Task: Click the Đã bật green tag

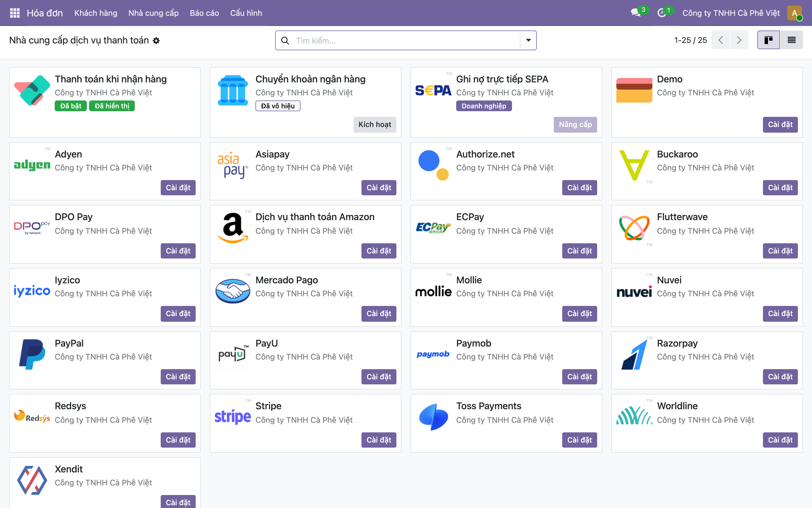Action: point(71,106)
